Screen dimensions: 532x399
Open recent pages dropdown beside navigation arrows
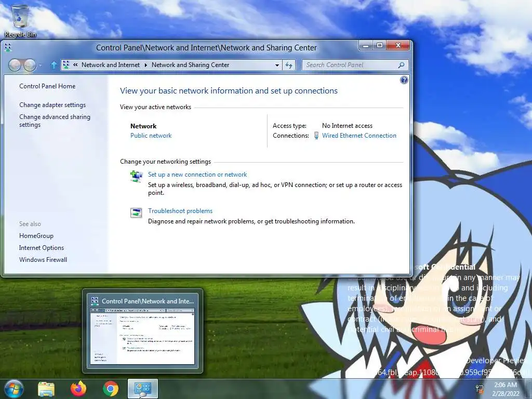tap(40, 65)
